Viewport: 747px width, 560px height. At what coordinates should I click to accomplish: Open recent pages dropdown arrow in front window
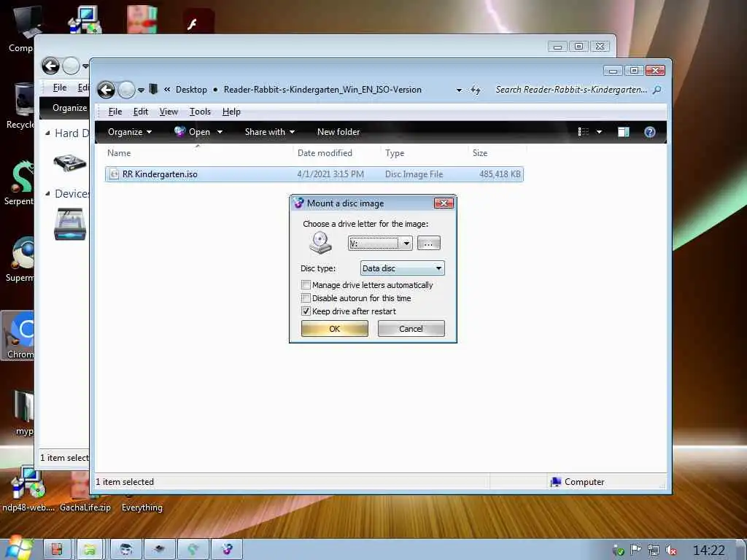click(x=141, y=90)
